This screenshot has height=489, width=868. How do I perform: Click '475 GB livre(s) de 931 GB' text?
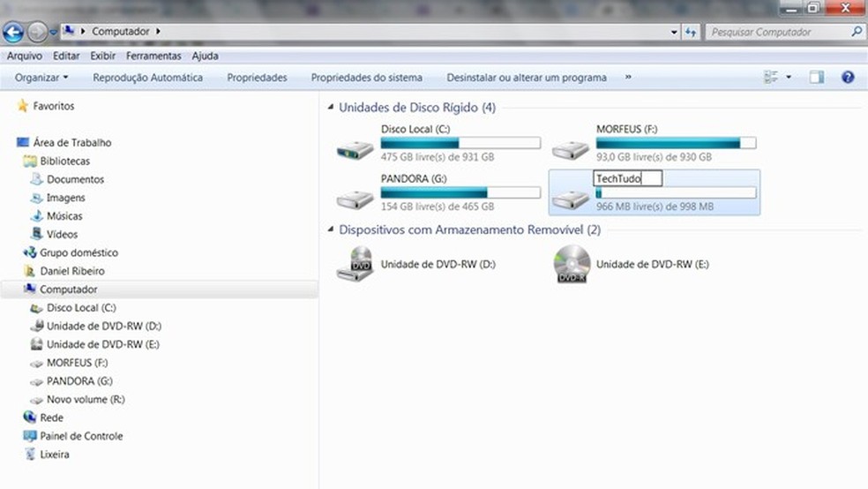click(x=438, y=157)
